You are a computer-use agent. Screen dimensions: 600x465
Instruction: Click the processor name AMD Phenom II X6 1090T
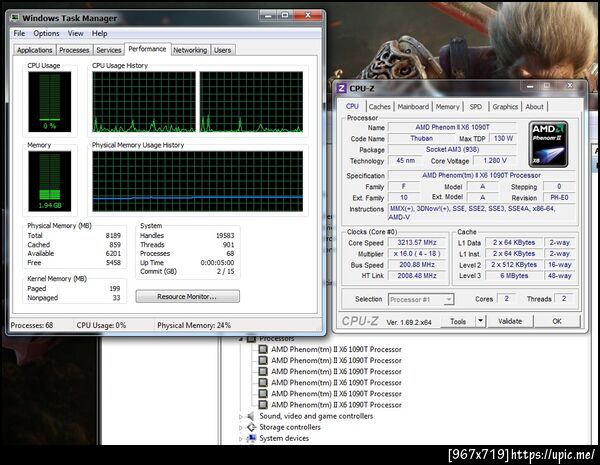[452, 127]
